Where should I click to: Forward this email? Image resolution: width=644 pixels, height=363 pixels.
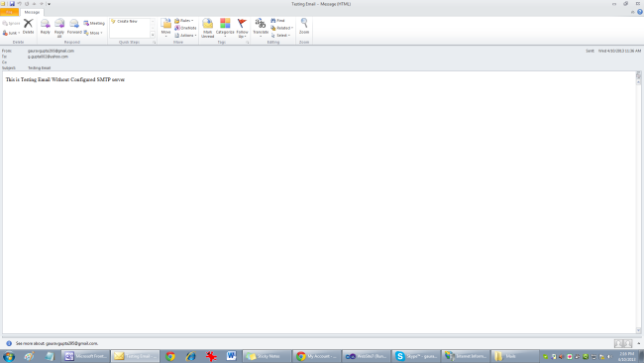pos(74,27)
